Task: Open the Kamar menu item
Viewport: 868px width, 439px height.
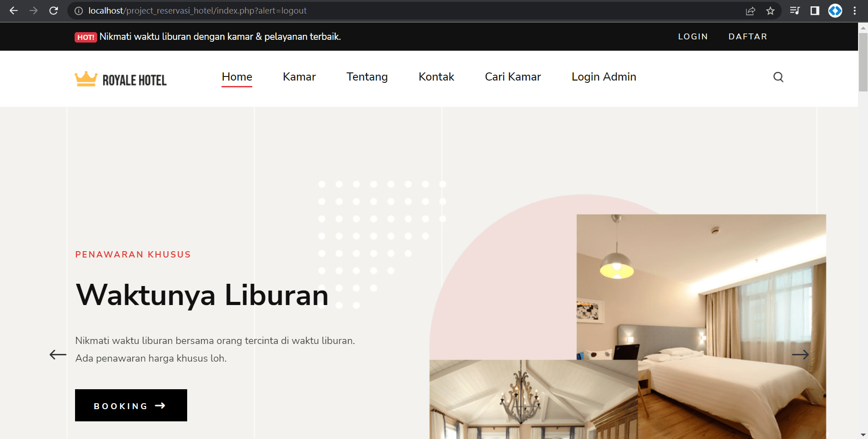Action: (299, 77)
